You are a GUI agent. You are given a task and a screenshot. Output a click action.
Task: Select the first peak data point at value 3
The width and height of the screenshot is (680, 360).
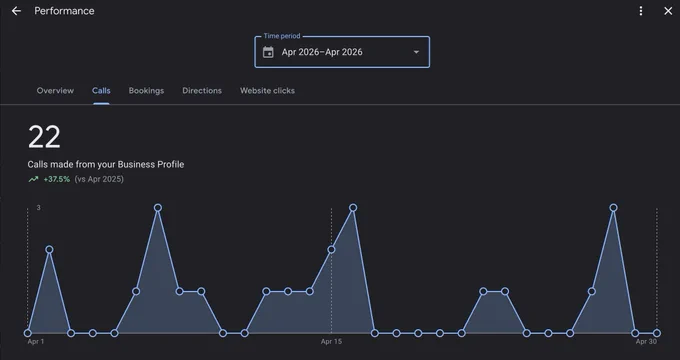[x=158, y=208]
